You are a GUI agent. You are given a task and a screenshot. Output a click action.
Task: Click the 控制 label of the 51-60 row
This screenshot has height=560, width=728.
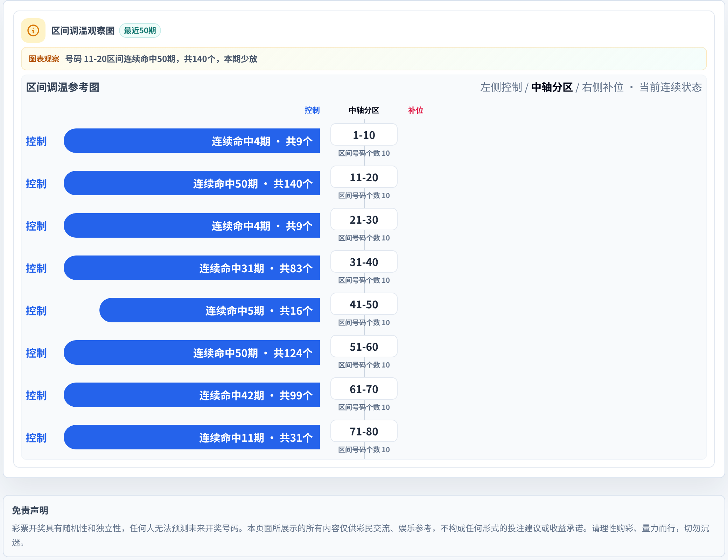pyautogui.click(x=36, y=353)
